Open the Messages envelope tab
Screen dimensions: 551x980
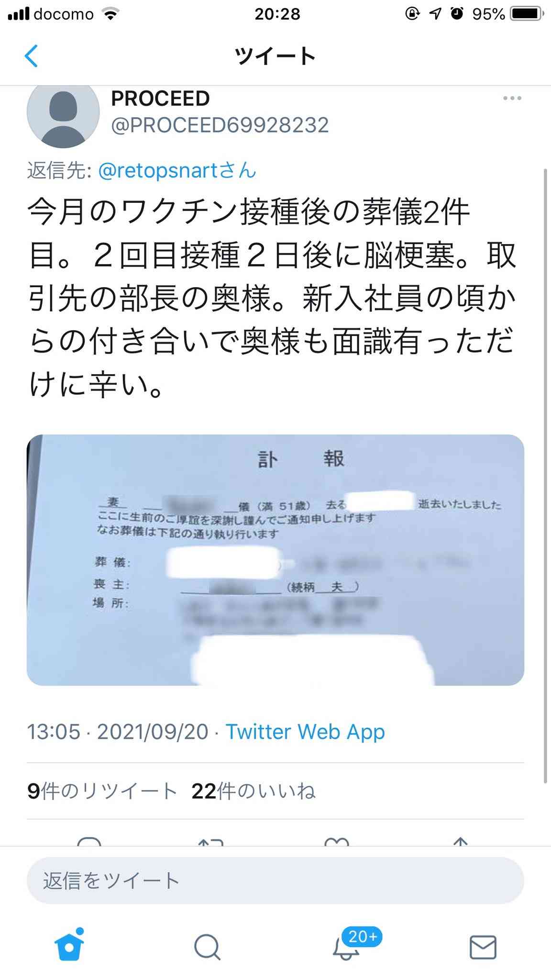pos(483,947)
